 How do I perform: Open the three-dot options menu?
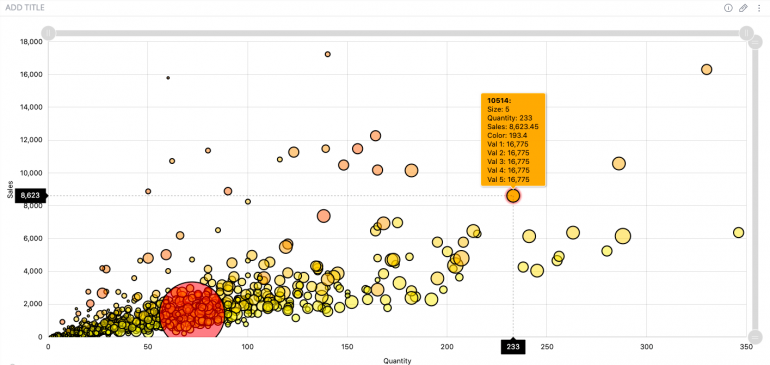(759, 8)
